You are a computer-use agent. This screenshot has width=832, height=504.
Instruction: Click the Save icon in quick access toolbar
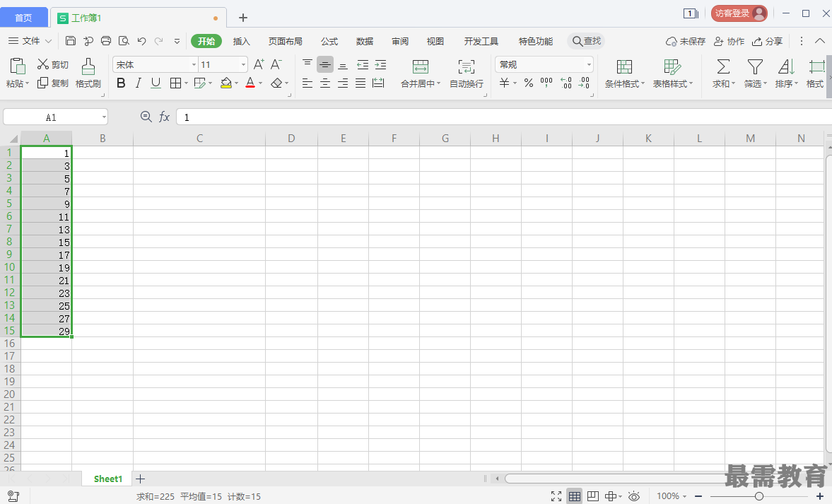[x=71, y=41]
